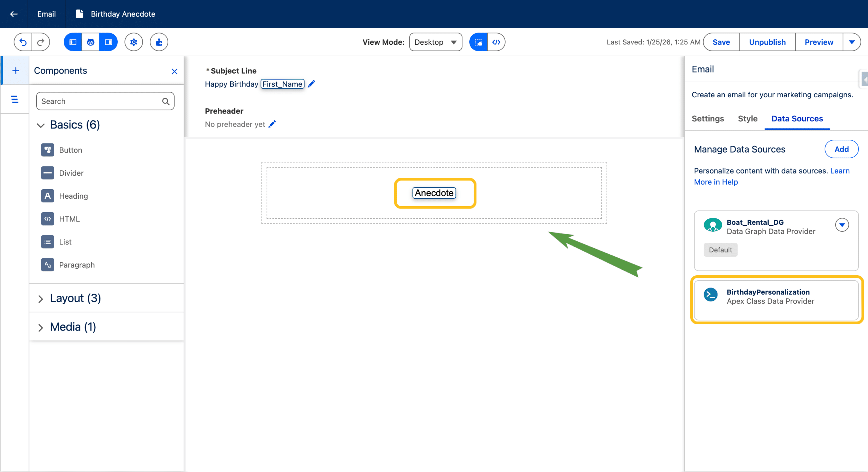Image resolution: width=868 pixels, height=472 pixels.
Task: Click the undo arrow icon
Action: (23, 42)
